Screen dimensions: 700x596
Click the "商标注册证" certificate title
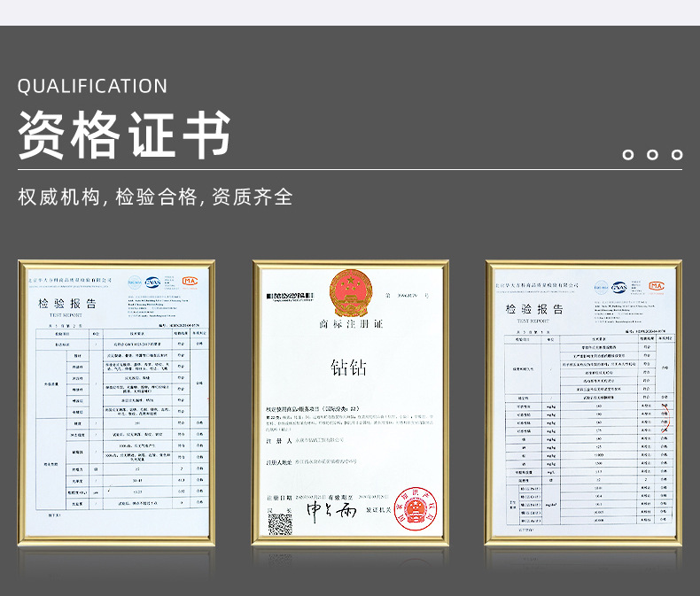coord(352,324)
